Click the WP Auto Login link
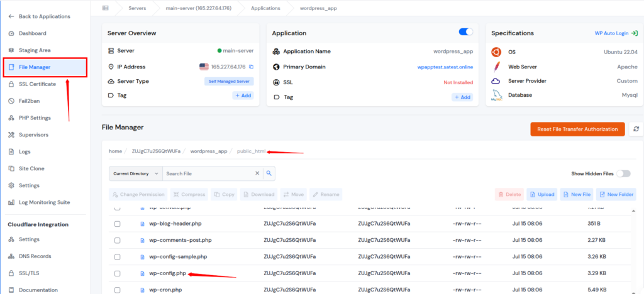The width and height of the screenshot is (644, 294). tap(611, 33)
